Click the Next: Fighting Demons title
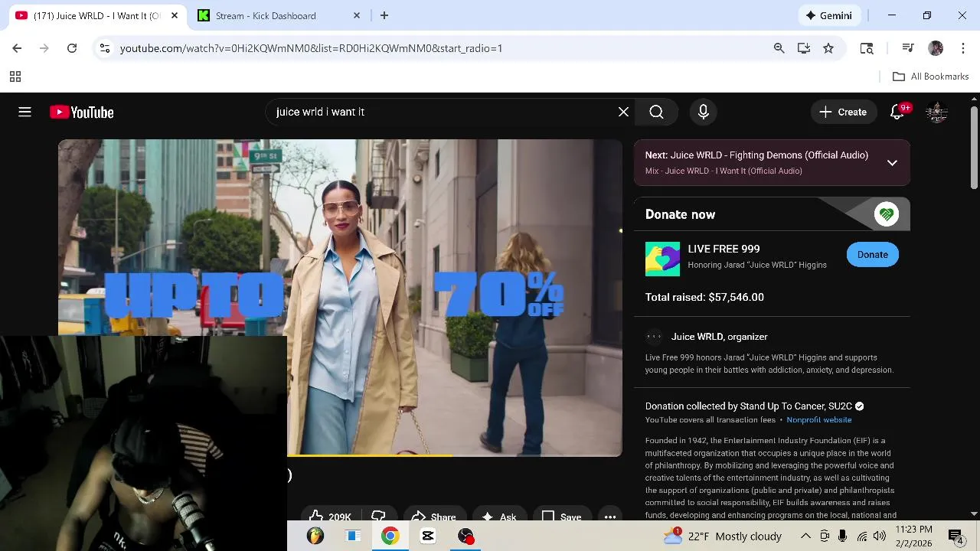The height and width of the screenshot is (551, 980). [x=756, y=155]
